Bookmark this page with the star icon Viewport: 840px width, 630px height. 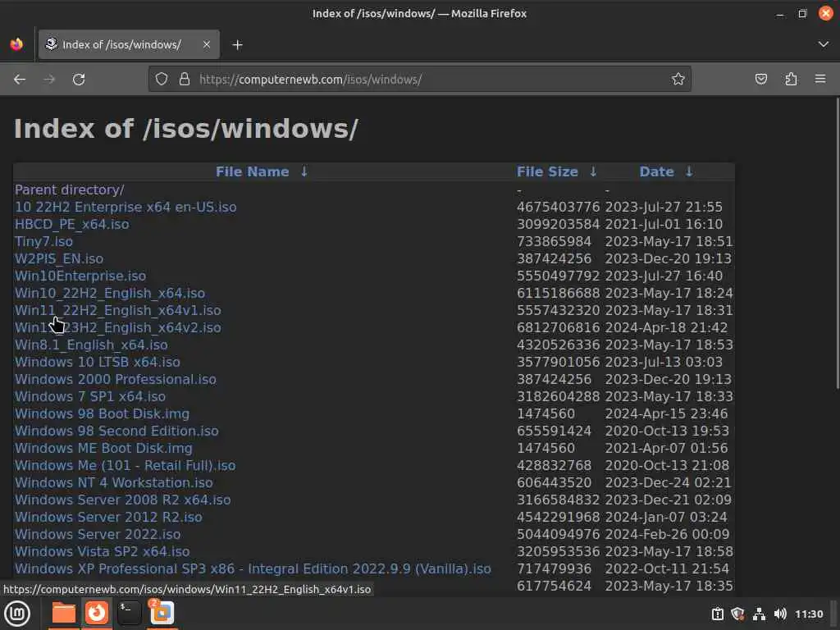(678, 80)
